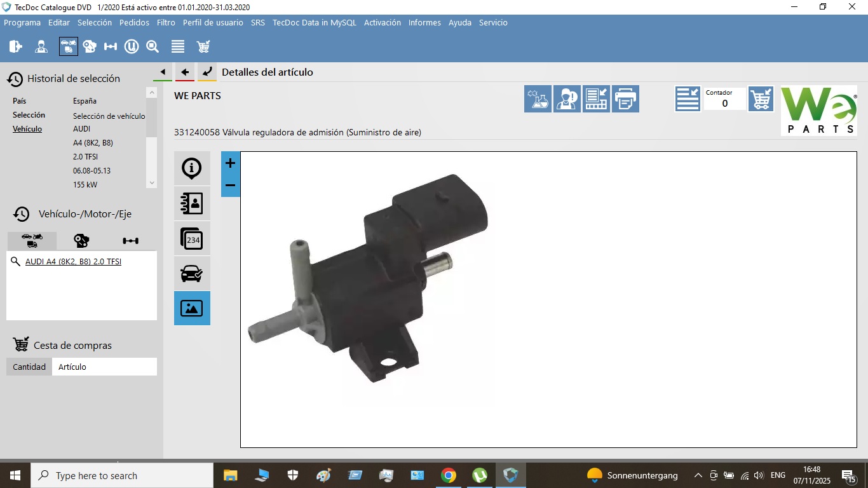Viewport: 868px width, 488px height.
Task: Open vehicle linkage car-checkmark sidebar icon
Action: [191, 273]
